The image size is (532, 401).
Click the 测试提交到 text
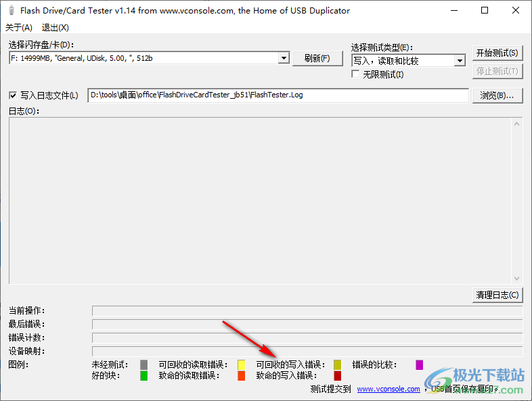(330, 389)
